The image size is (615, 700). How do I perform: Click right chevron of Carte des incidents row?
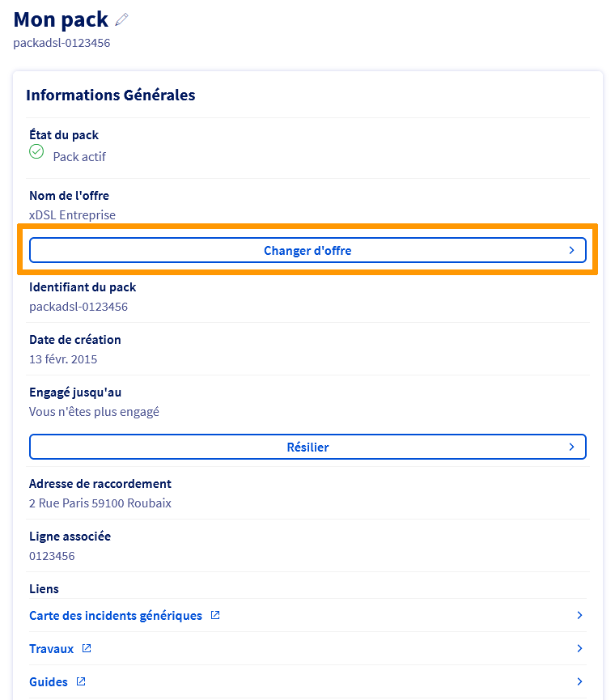coord(579,616)
